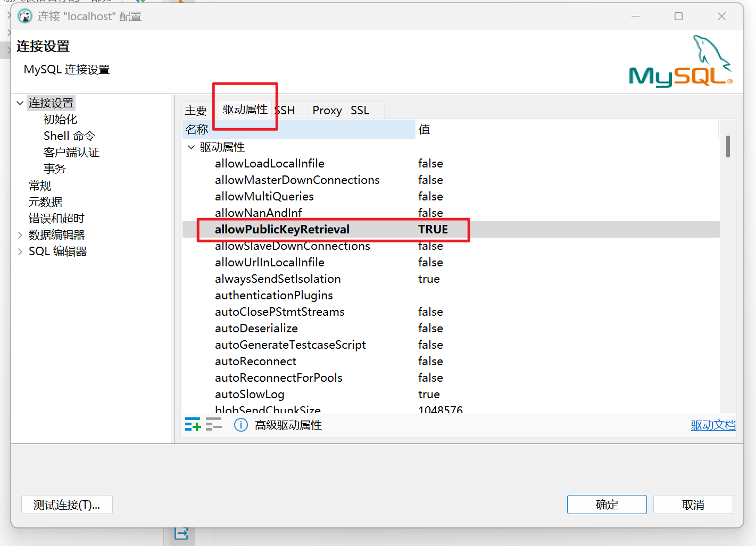Viewport: 756px width, 546px height.
Task: Switch to the 主要 tab
Action: (196, 110)
